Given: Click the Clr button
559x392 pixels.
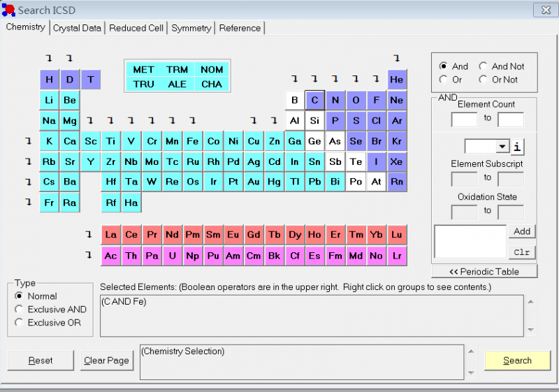Looking at the screenshot, I should pyautogui.click(x=522, y=252).
